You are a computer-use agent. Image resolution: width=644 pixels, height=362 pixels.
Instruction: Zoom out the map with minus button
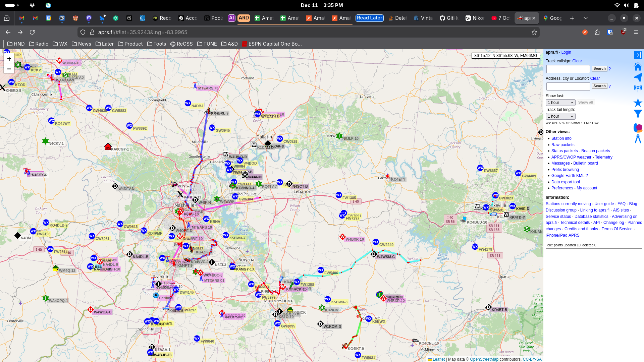[9, 69]
